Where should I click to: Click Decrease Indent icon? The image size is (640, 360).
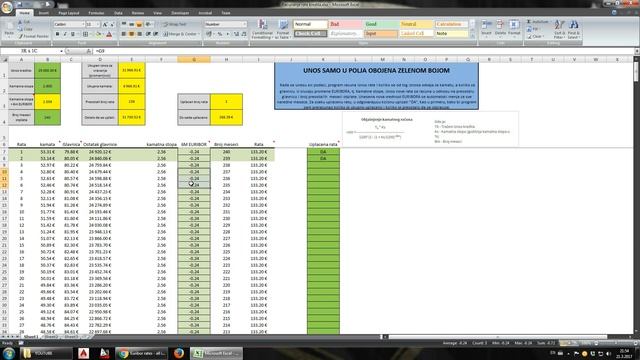(148, 34)
